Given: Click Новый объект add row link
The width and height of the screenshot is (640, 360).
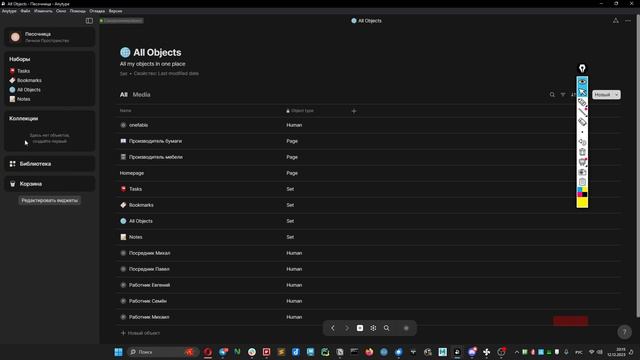Looking at the screenshot, I should point(140,333).
